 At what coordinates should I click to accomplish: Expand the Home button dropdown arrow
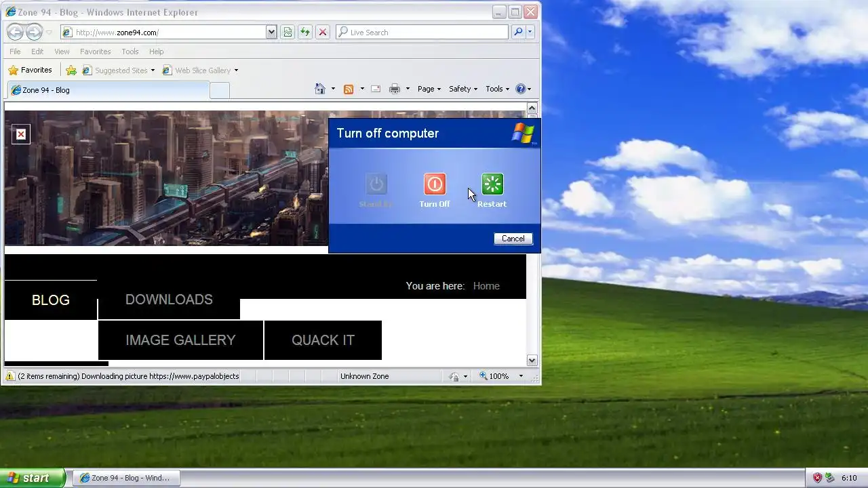coord(333,89)
